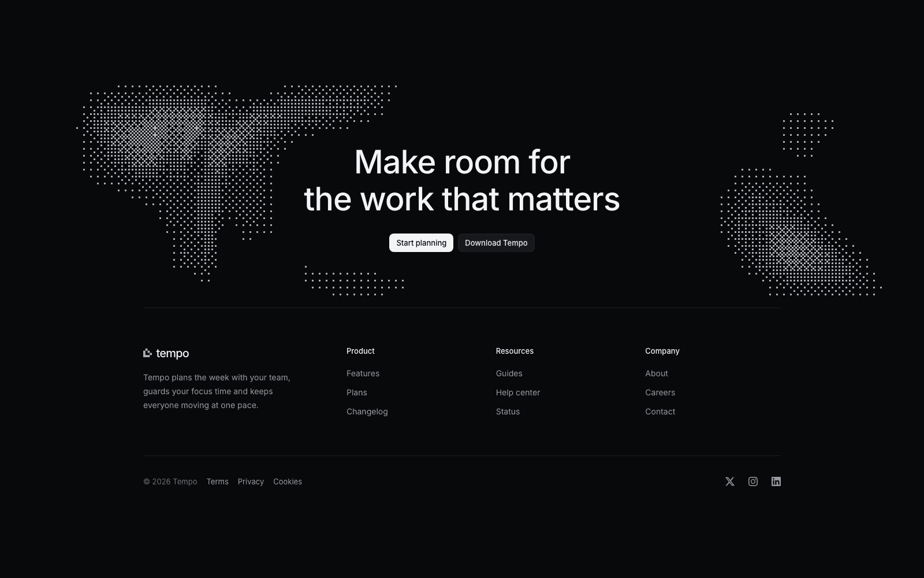Click the tempo logo in footer

tap(166, 353)
